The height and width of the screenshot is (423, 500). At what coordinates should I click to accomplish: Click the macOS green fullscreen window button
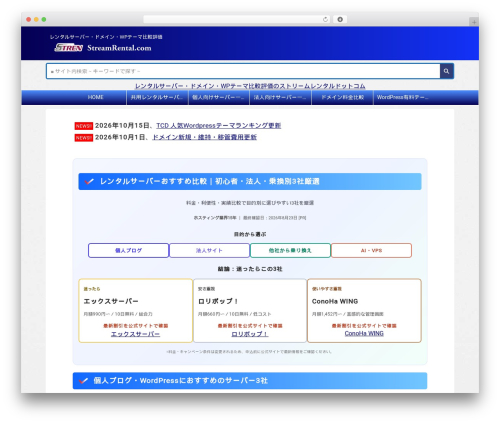44,19
